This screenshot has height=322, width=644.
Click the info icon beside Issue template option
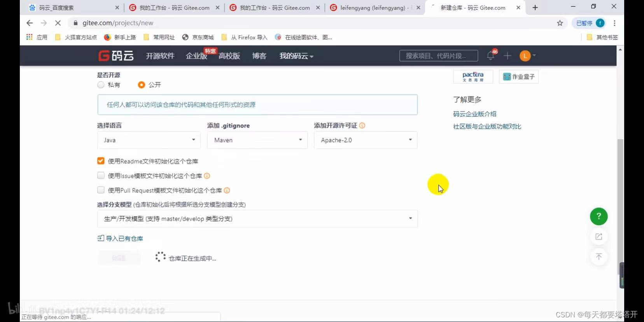207,176
